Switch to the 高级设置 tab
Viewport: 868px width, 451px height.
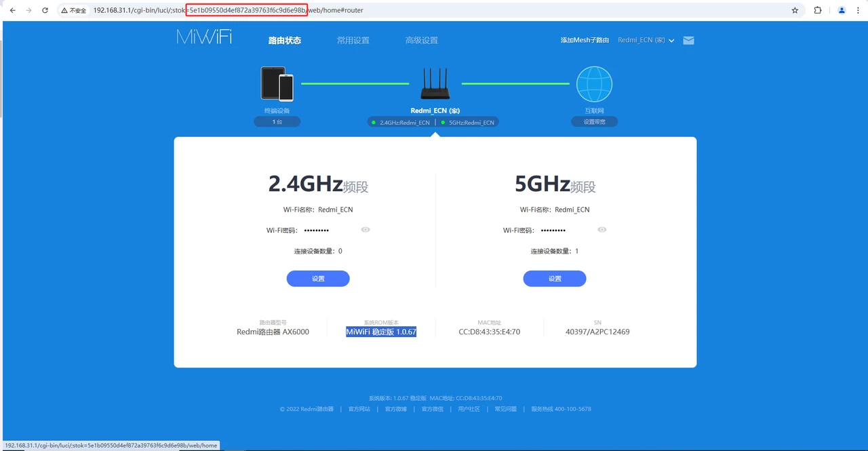421,41
